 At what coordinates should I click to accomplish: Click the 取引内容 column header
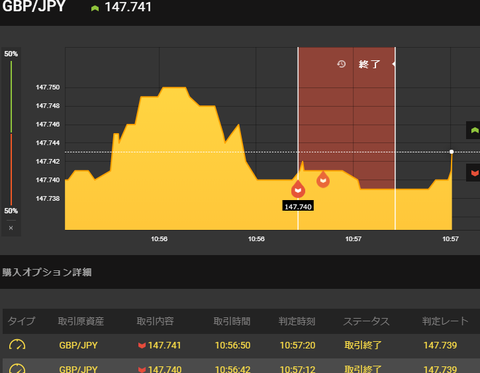(x=155, y=321)
